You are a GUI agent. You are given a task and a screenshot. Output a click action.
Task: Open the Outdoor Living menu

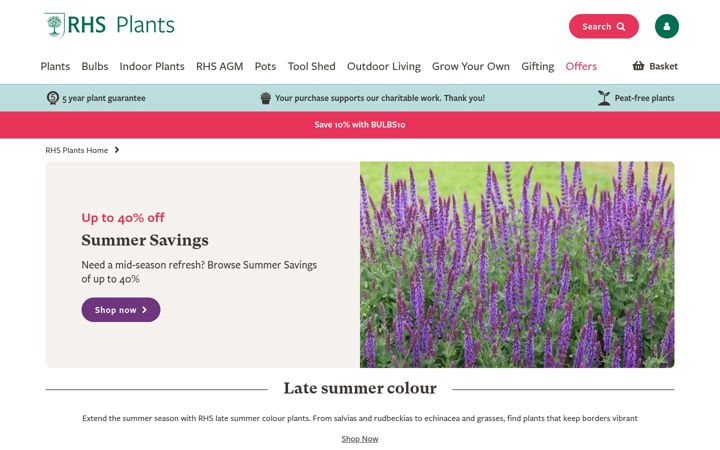pyautogui.click(x=384, y=66)
